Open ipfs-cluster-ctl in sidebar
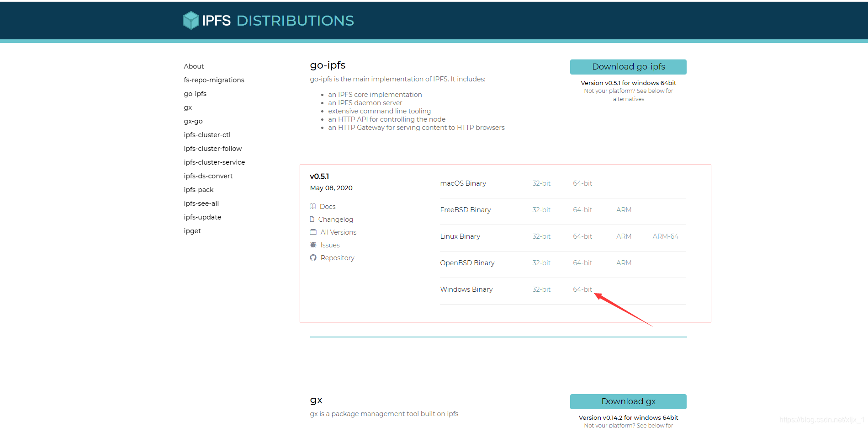Screen dimensions: 868x428 tap(207, 135)
